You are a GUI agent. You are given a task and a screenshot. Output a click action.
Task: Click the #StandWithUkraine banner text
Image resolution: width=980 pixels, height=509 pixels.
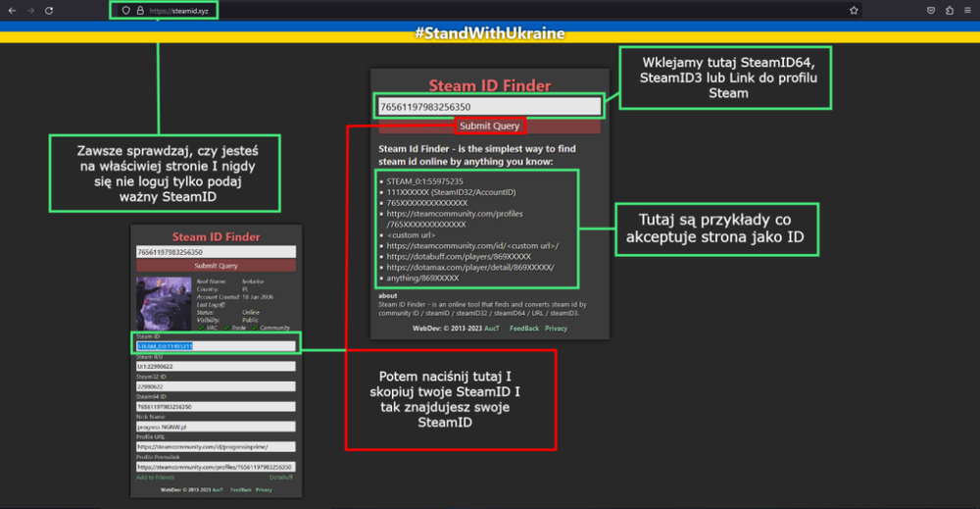pos(490,33)
